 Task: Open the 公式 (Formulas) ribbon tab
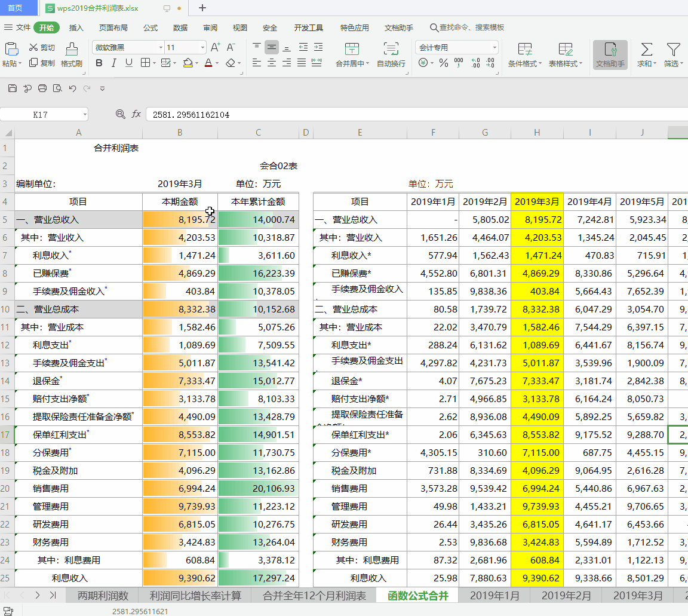(150, 27)
